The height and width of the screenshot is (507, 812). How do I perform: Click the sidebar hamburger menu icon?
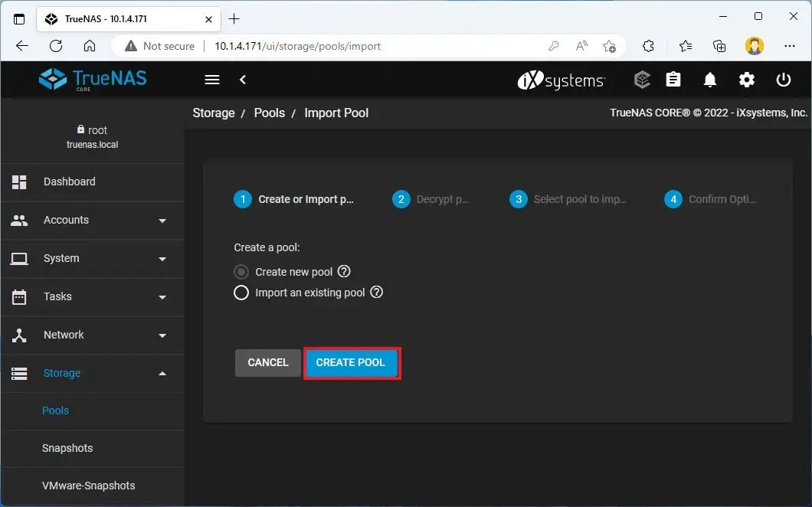coord(211,79)
